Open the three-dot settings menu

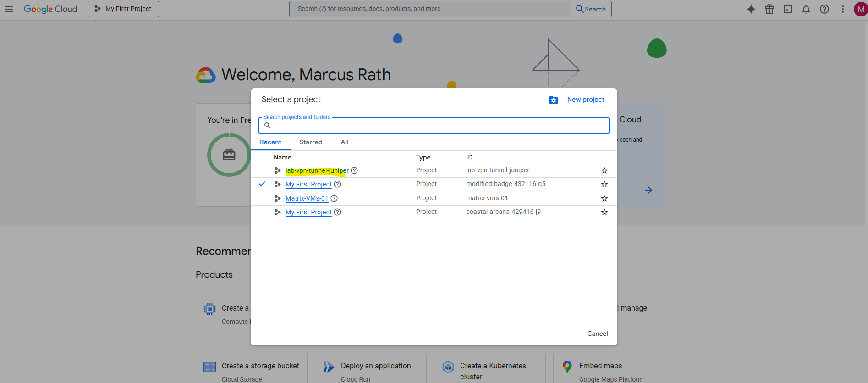[843, 9]
